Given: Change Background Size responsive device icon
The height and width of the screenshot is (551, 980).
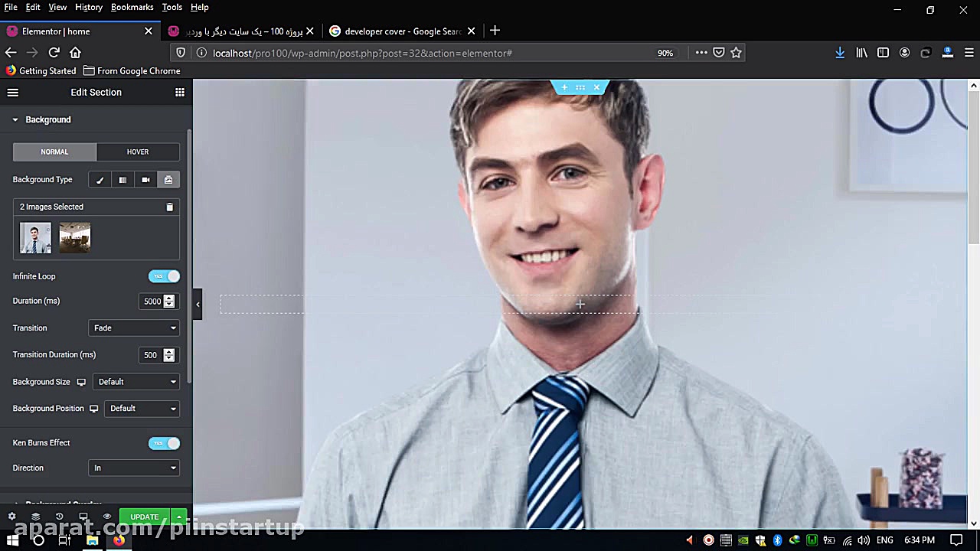Looking at the screenshot, I should 81,382.
